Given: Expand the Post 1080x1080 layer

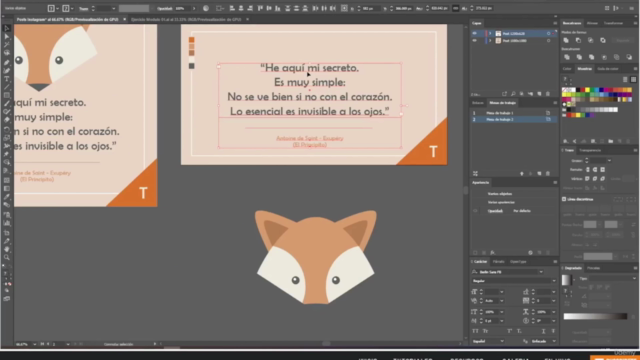Looking at the screenshot, I should [490, 41].
